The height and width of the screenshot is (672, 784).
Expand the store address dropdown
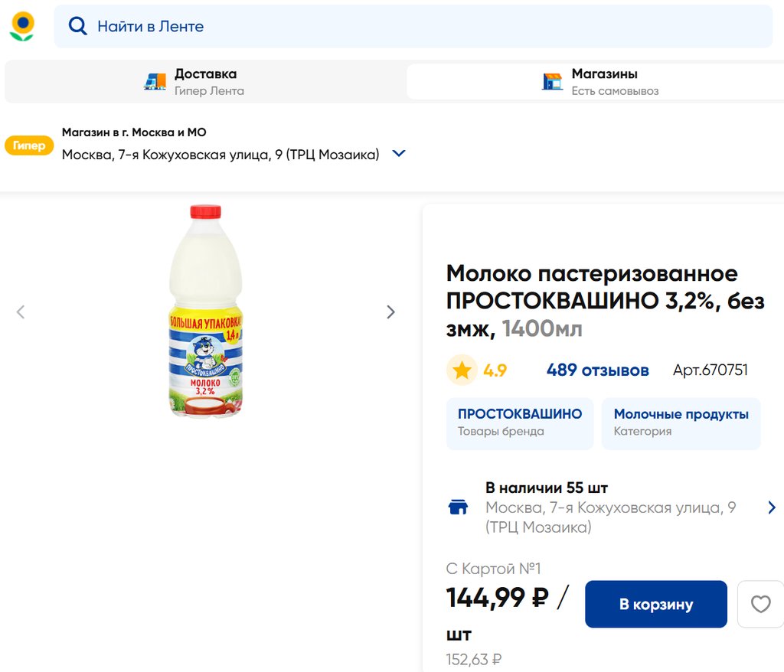click(399, 154)
